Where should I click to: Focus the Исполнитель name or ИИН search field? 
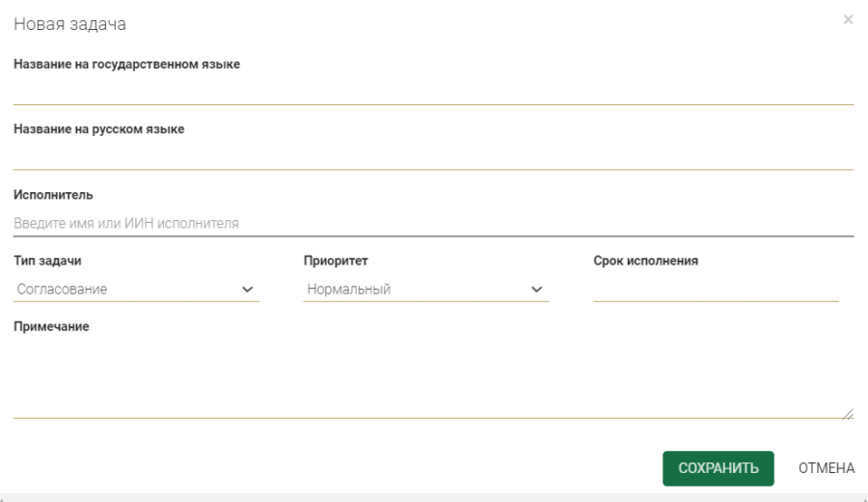click(433, 223)
